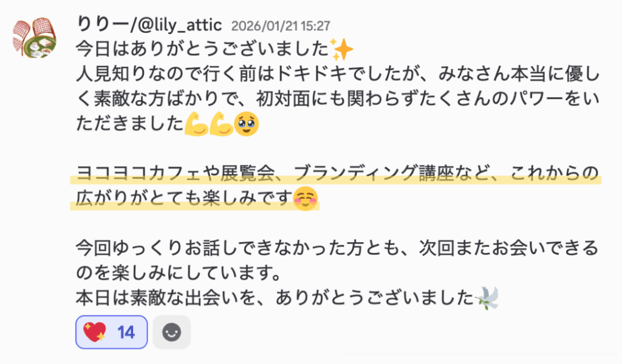The image size is (622, 364).
Task: Click the teary pleading face emoji
Action: pyautogui.click(x=247, y=124)
